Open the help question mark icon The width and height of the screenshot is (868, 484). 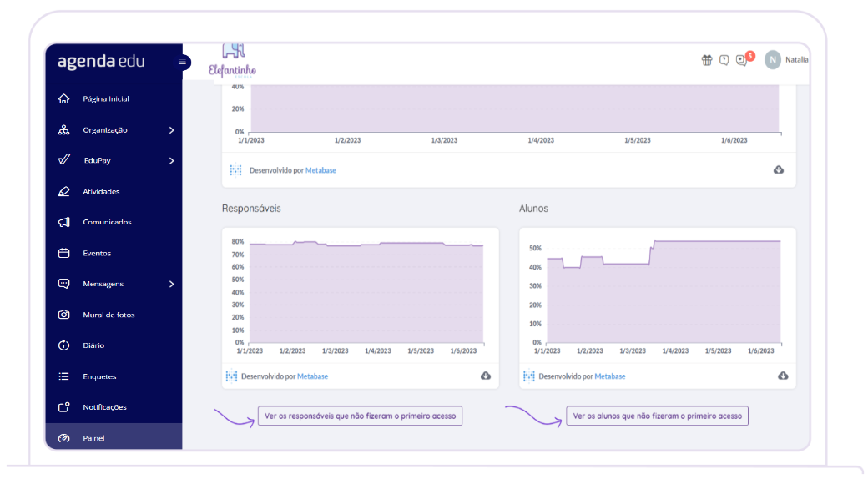[724, 60]
